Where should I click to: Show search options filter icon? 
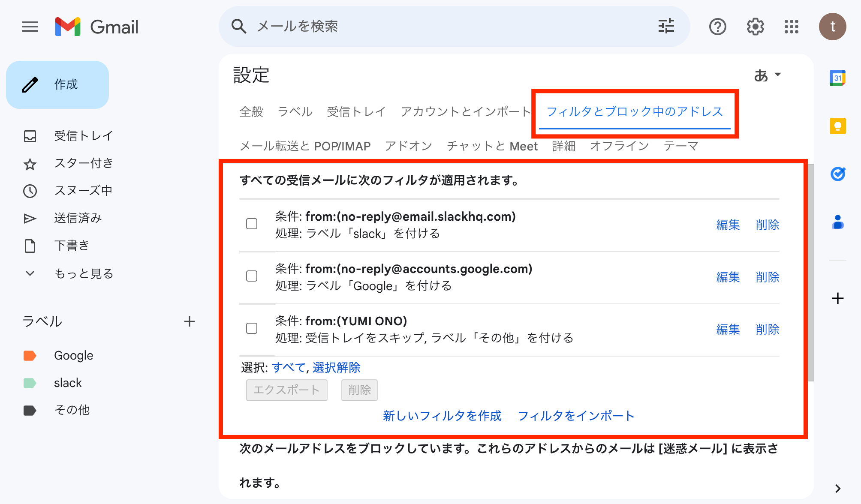[x=666, y=27]
